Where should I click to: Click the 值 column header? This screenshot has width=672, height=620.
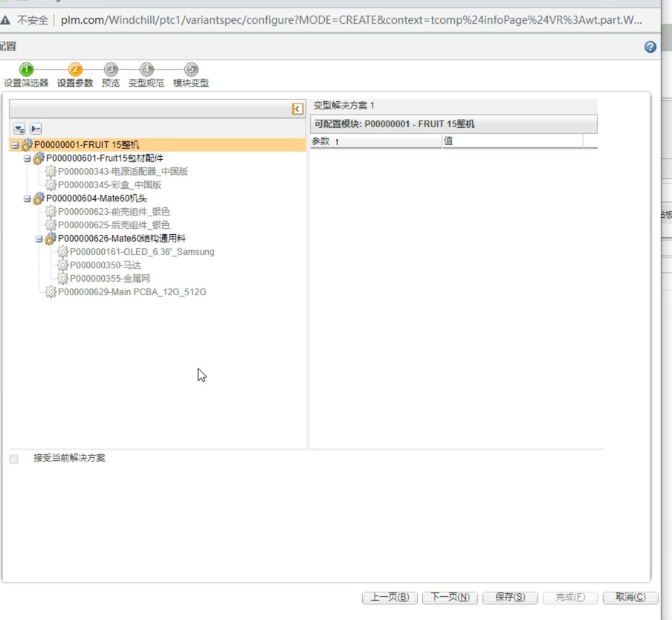(513, 141)
